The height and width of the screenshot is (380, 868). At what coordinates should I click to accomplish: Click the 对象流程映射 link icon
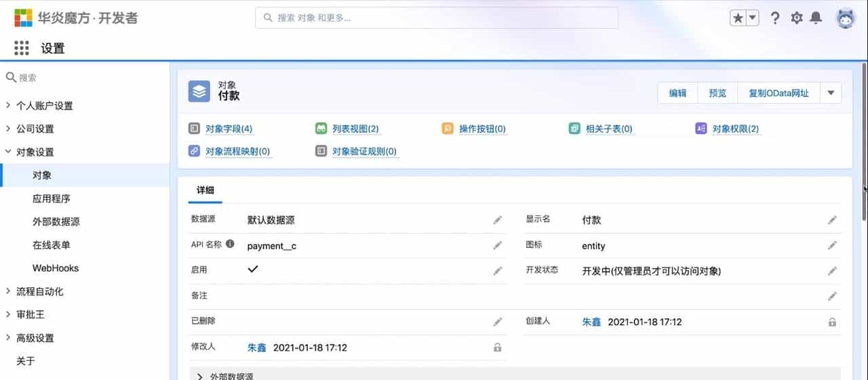[194, 151]
